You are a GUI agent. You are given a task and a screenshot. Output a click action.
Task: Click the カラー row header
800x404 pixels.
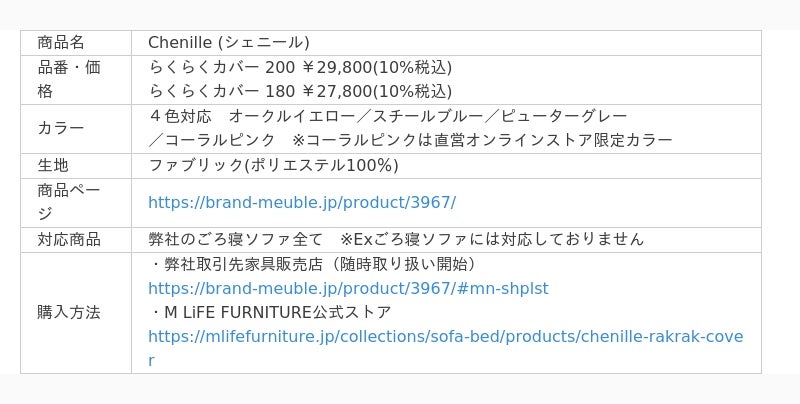(76, 129)
